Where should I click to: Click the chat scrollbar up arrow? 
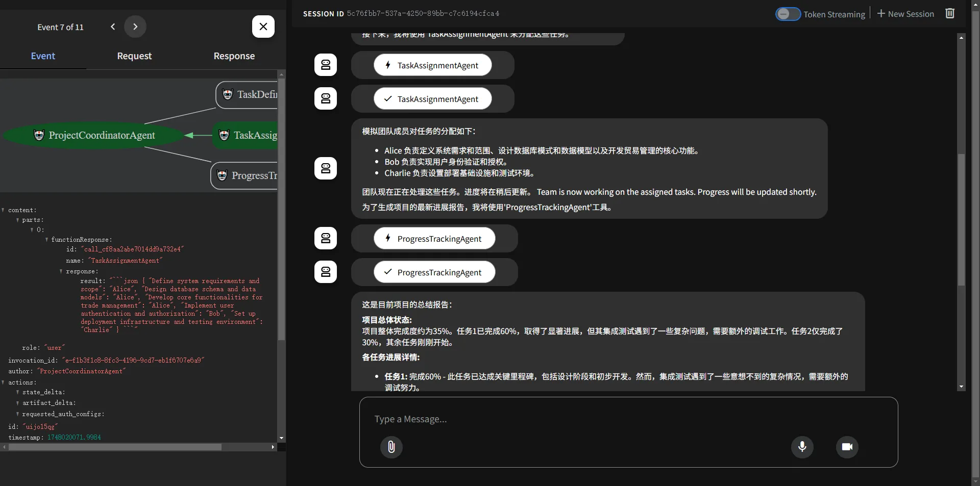961,38
